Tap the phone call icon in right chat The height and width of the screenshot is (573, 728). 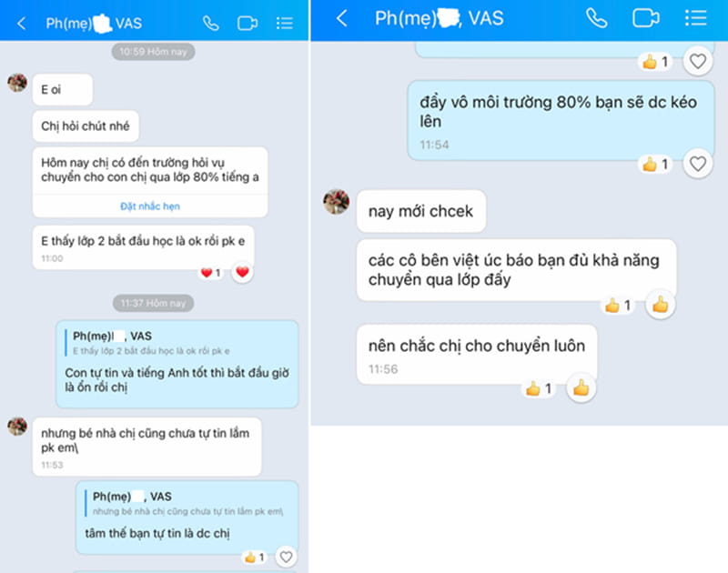tap(597, 18)
